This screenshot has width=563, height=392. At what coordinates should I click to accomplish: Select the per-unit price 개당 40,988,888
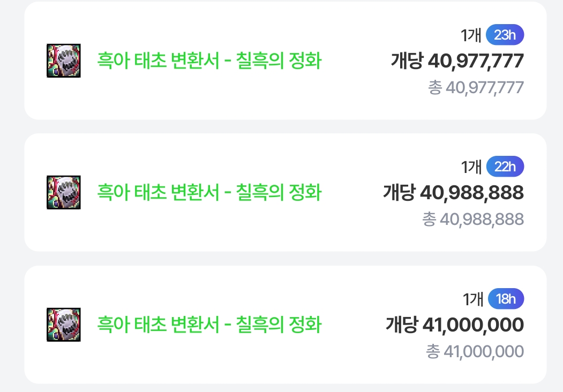coord(453,192)
